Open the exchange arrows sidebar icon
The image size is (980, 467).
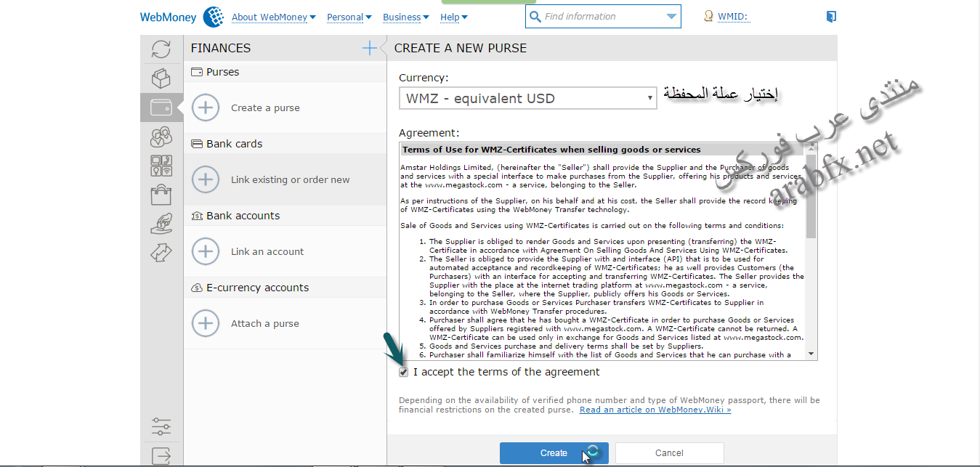pyautogui.click(x=161, y=252)
